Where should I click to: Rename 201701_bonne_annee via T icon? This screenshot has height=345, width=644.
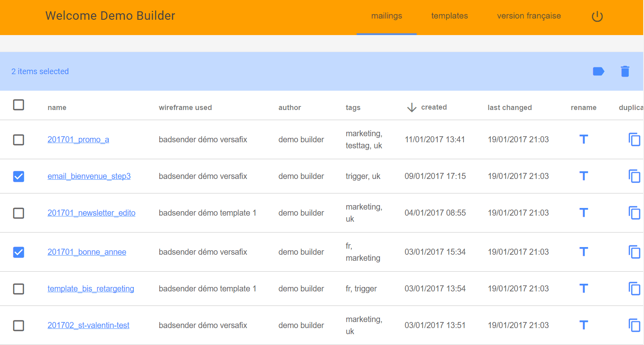click(584, 252)
